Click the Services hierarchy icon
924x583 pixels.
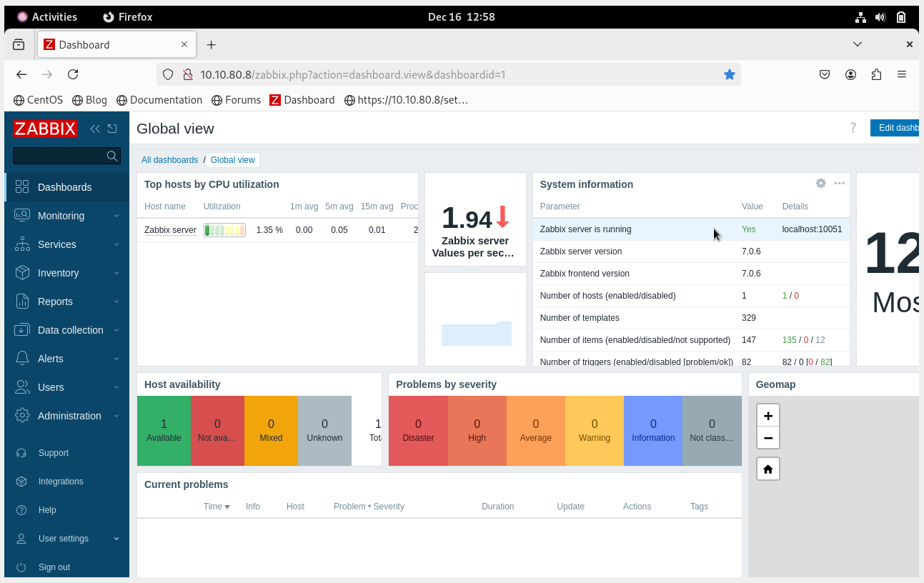22,244
